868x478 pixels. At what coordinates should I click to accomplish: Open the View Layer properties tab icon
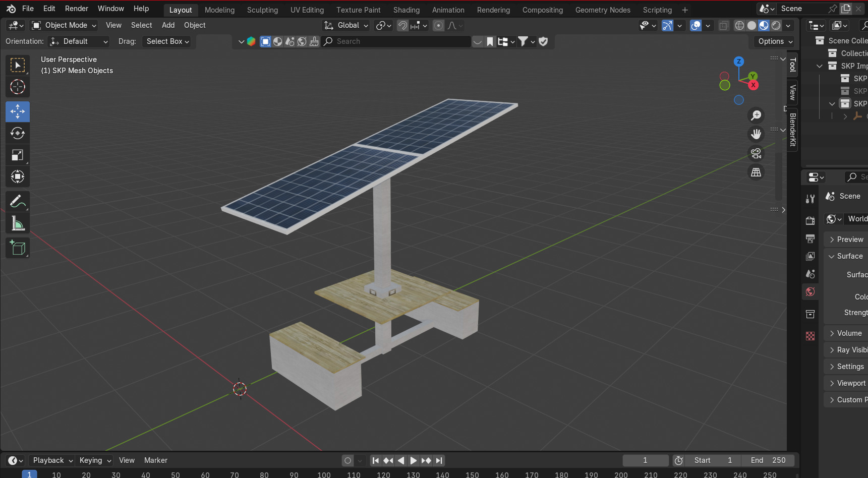coord(811,256)
